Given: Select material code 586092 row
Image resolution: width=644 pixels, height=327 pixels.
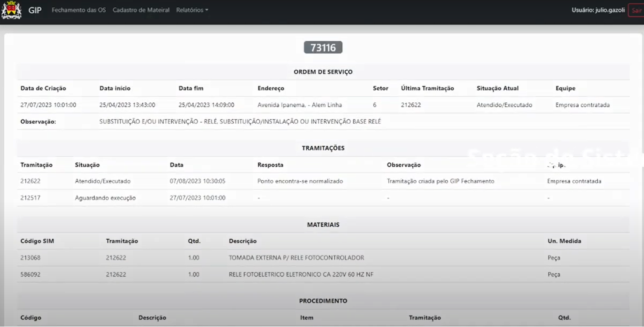Looking at the screenshot, I should point(323,274).
